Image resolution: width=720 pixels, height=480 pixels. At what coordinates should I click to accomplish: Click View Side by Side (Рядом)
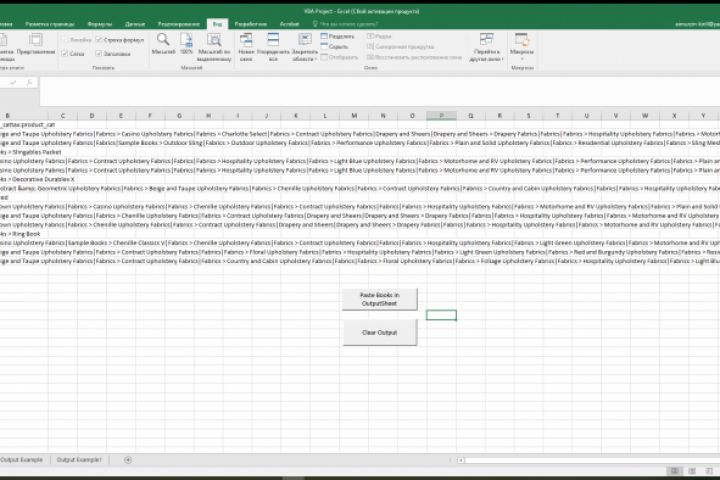[x=379, y=36]
